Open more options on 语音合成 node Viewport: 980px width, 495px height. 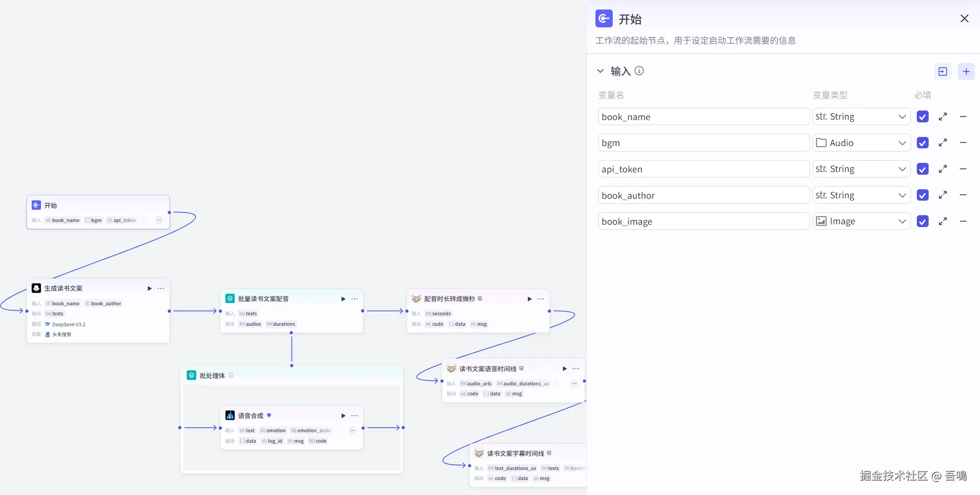click(355, 416)
